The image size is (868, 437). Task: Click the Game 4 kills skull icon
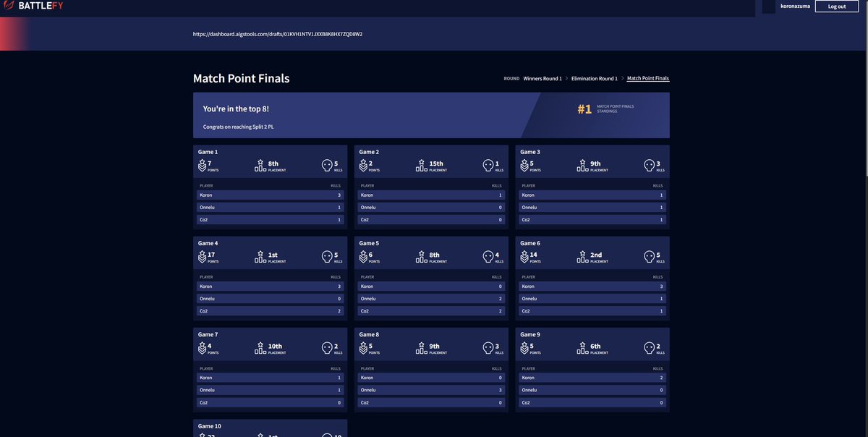click(x=327, y=257)
